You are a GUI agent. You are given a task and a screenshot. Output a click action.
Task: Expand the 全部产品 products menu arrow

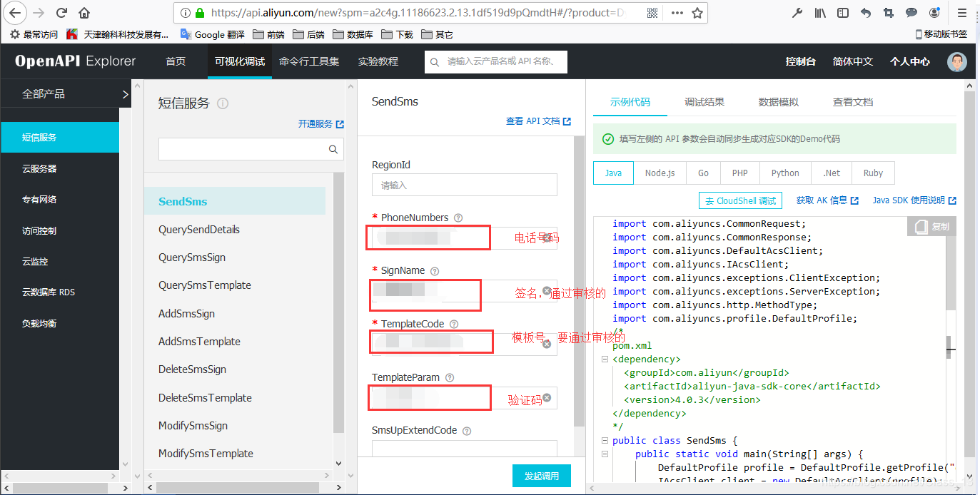(125, 93)
